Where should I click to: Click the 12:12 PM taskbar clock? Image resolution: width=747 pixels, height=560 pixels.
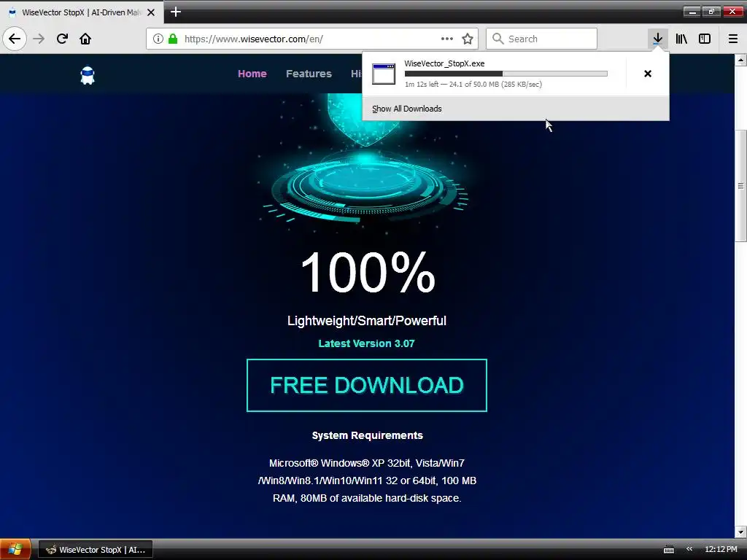721,549
